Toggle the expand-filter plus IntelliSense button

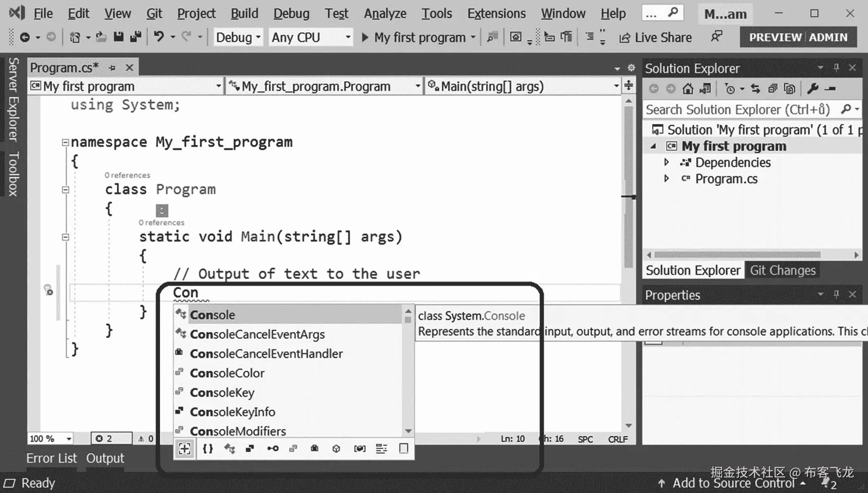click(185, 448)
